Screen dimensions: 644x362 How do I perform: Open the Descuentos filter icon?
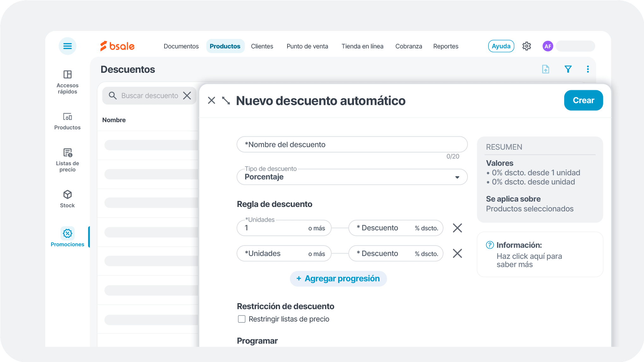pos(568,69)
